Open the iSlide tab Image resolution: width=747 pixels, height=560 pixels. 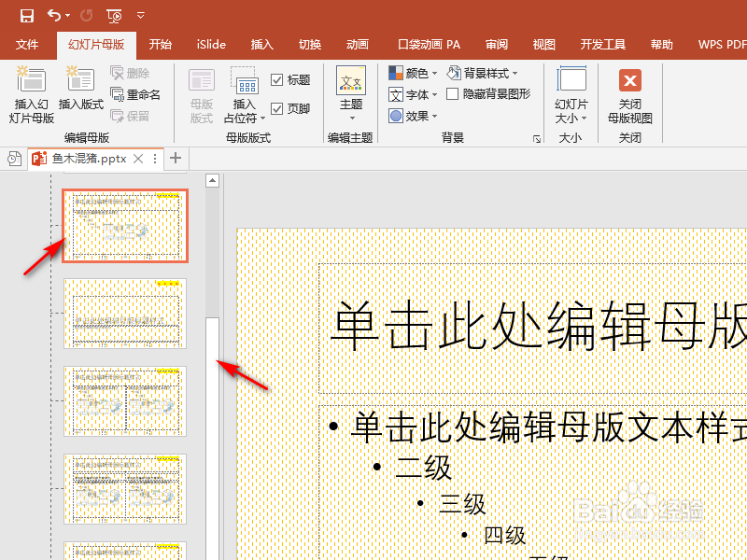[211, 45]
